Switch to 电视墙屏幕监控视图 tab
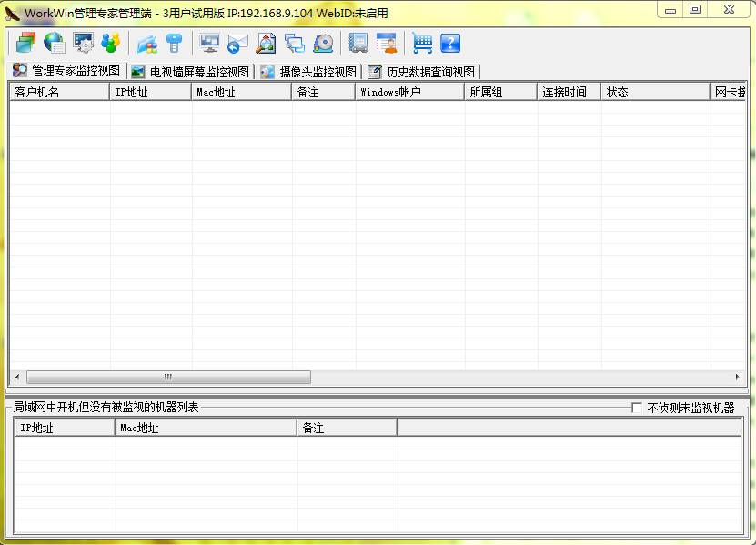 [189, 72]
